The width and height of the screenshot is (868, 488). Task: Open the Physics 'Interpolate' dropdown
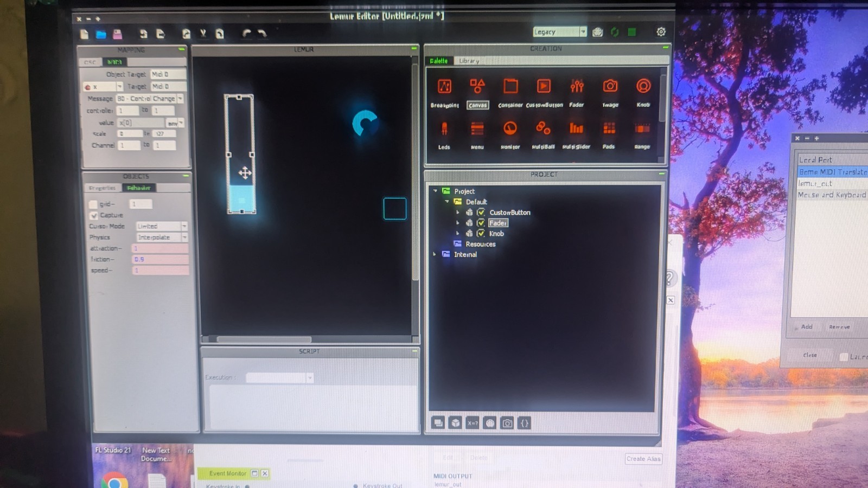coord(161,237)
